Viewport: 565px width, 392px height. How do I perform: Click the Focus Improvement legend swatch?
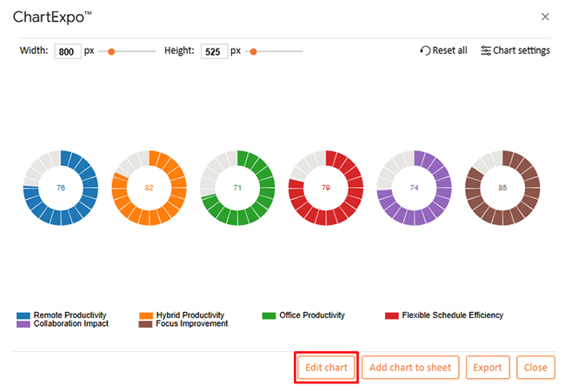(146, 324)
